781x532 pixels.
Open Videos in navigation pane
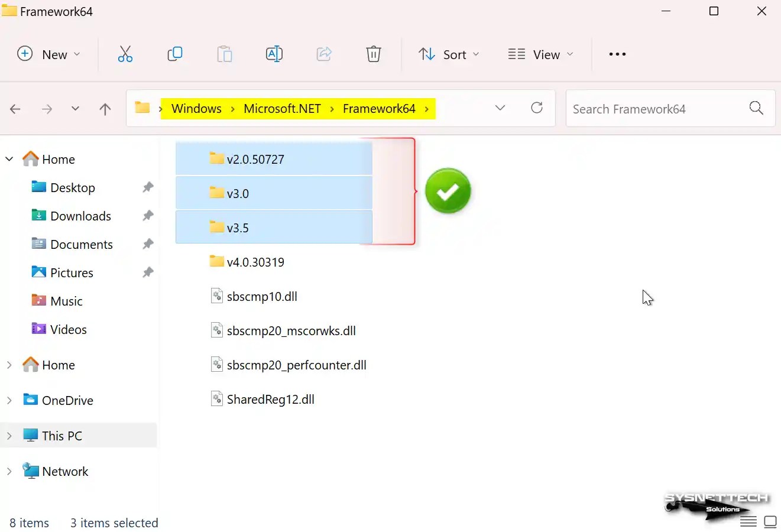pyautogui.click(x=69, y=329)
